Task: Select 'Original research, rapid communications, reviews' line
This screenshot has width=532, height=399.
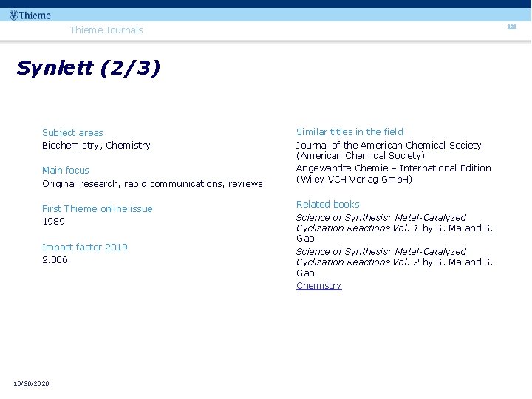Action: [152, 183]
